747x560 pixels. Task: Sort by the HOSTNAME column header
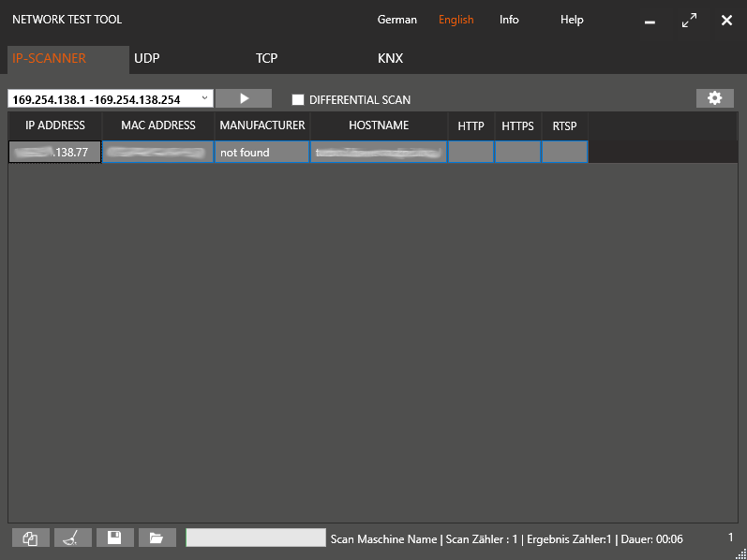(379, 125)
